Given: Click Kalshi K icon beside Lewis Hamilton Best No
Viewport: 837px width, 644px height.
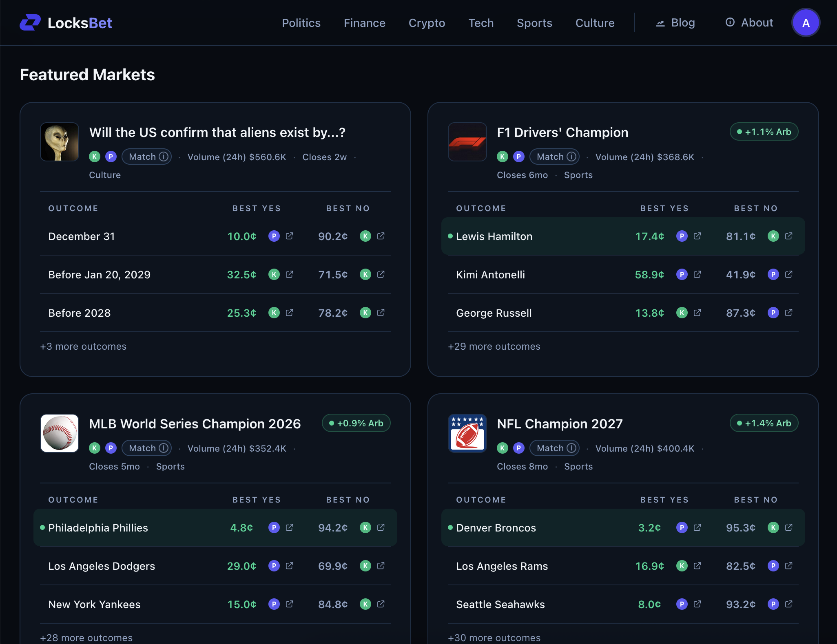Looking at the screenshot, I should point(773,236).
